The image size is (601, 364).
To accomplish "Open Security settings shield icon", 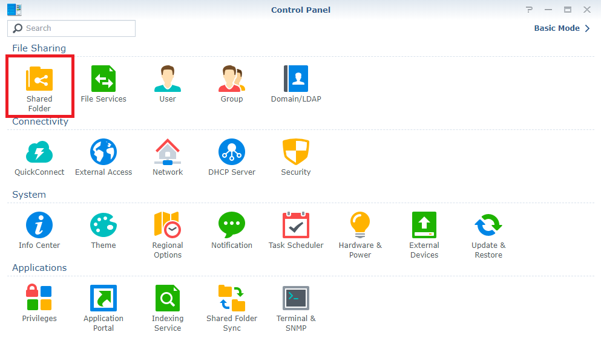I will tap(296, 153).
